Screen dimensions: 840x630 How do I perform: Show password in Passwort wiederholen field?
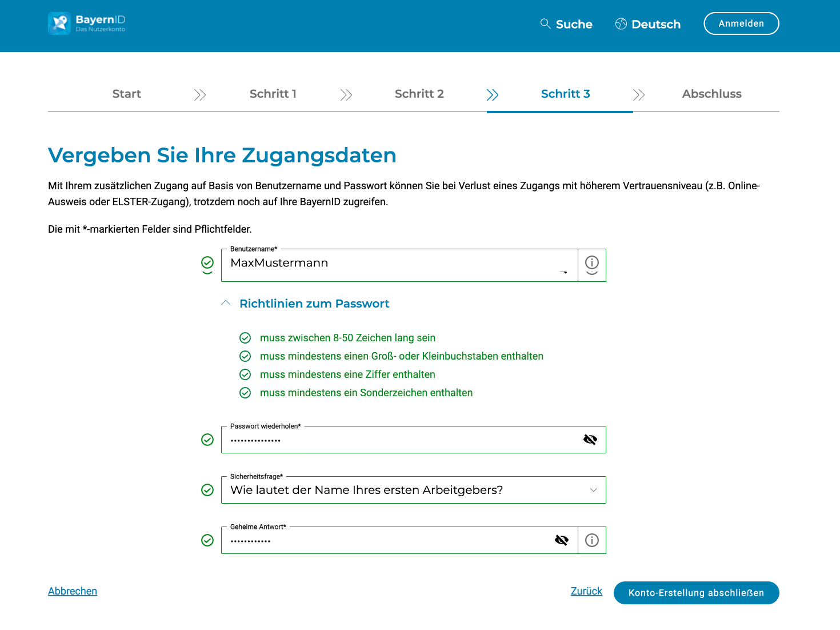click(x=590, y=440)
